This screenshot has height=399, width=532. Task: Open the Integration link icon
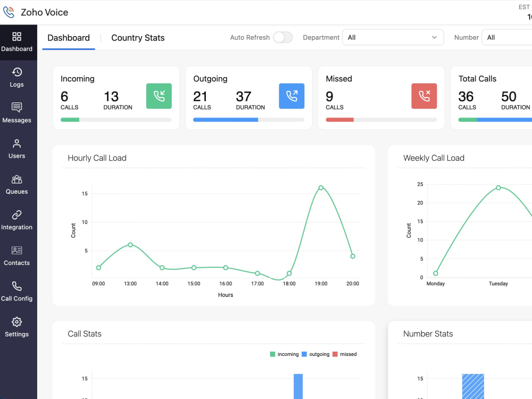[16, 215]
